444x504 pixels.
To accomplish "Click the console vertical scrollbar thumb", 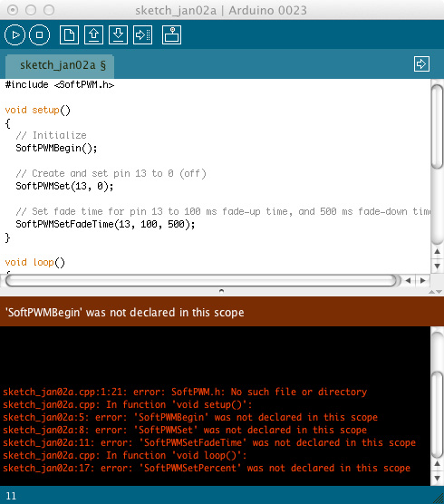I will click(x=438, y=414).
